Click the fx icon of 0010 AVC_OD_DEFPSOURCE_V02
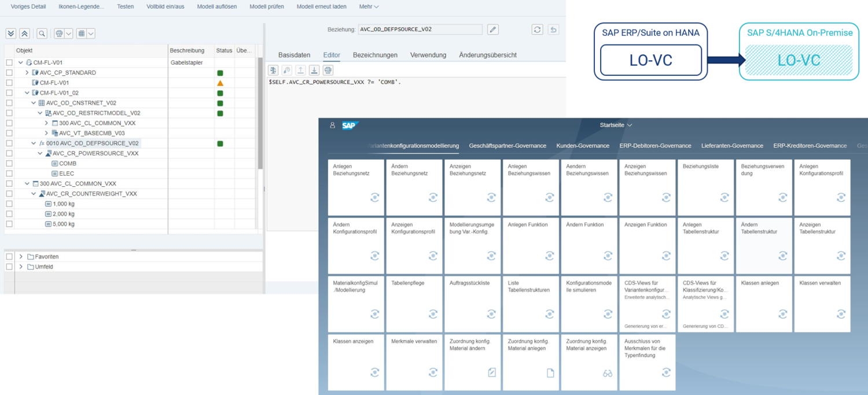Screen dimensions: 868x395 tap(42, 143)
